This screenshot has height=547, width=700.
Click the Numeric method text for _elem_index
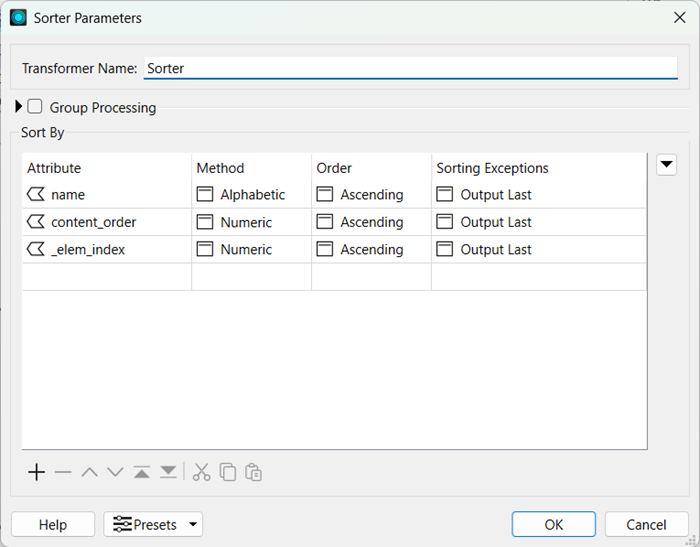(246, 250)
